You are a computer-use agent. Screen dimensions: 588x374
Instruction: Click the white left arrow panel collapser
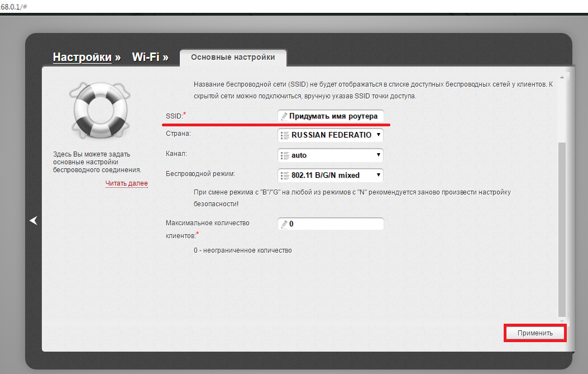click(x=34, y=221)
